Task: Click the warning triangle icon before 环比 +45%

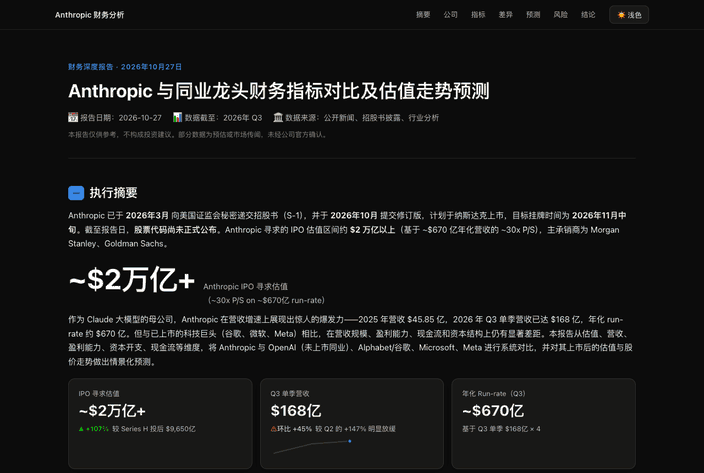Action: pos(273,429)
